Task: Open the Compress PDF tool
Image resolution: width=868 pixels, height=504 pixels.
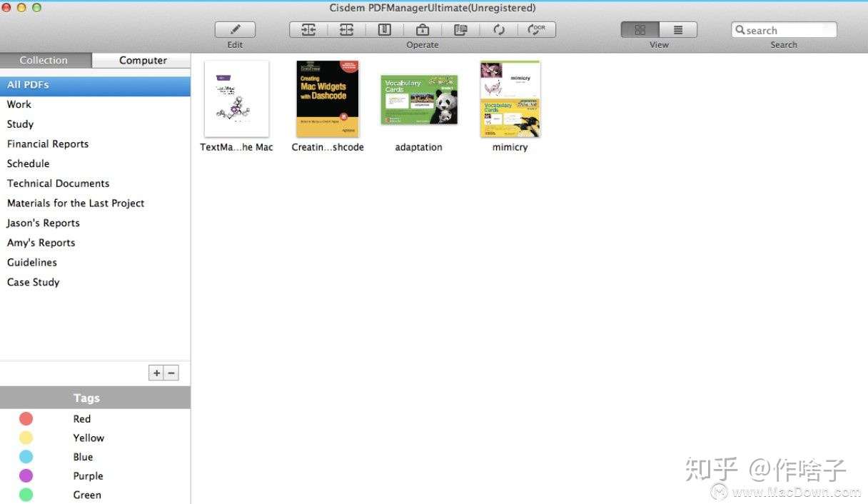Action: [x=384, y=29]
